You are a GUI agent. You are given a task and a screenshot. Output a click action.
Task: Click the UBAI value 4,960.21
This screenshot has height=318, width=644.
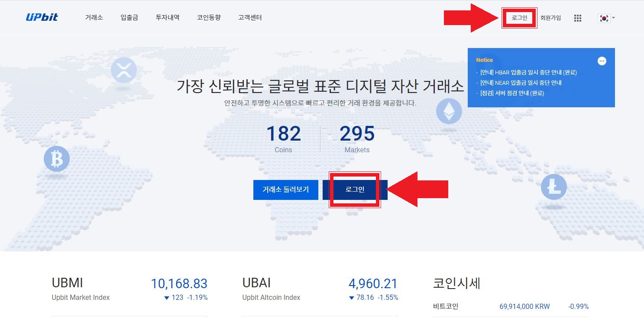click(x=373, y=284)
